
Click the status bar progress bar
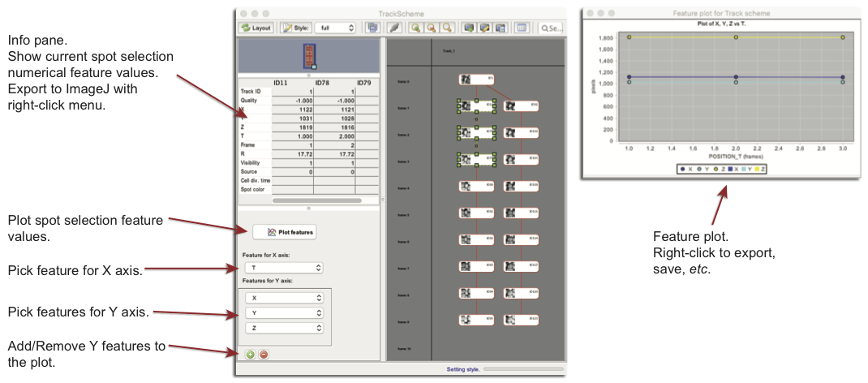point(524,368)
